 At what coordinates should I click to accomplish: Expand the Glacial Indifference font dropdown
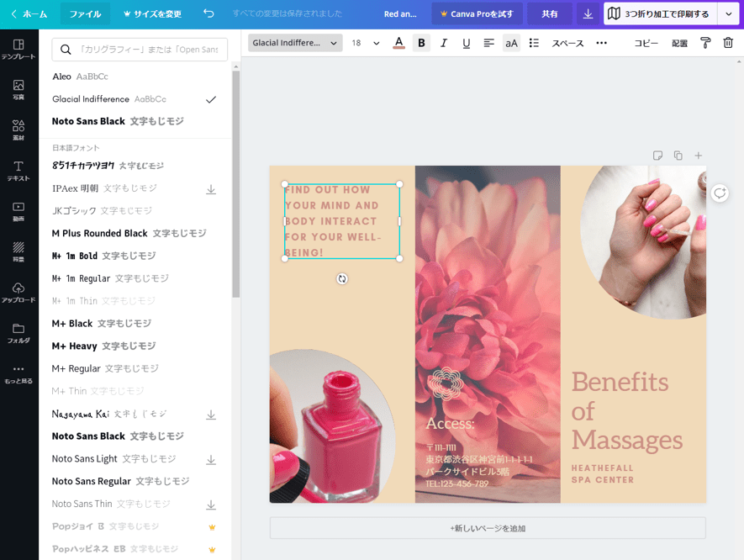click(x=295, y=43)
